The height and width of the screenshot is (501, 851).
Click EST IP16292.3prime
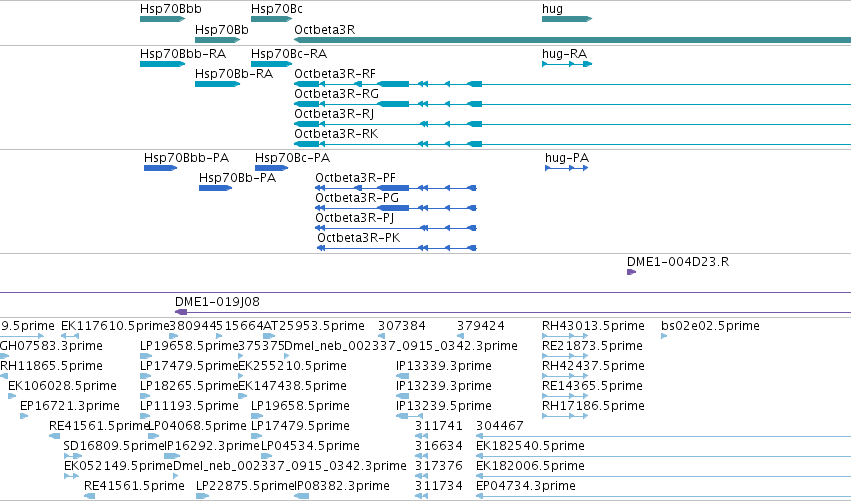click(212, 446)
